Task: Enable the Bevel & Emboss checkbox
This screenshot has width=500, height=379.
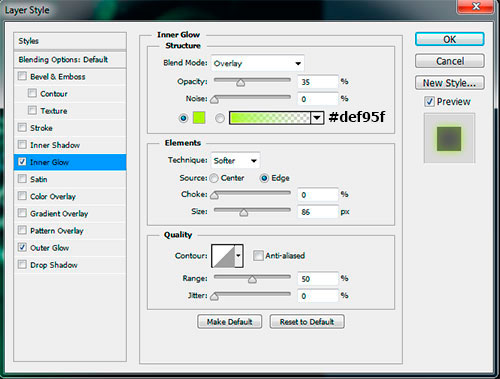Action: 22,76
